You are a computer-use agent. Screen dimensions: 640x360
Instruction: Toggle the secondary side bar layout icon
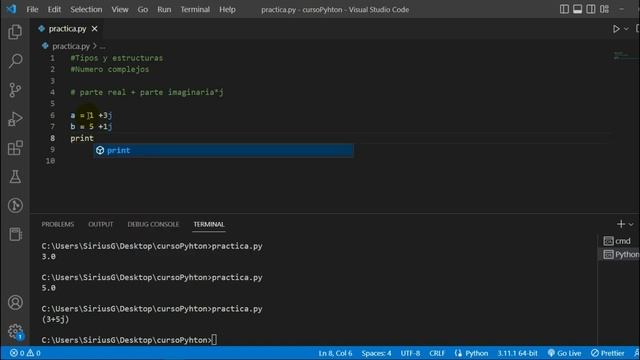[591, 9]
